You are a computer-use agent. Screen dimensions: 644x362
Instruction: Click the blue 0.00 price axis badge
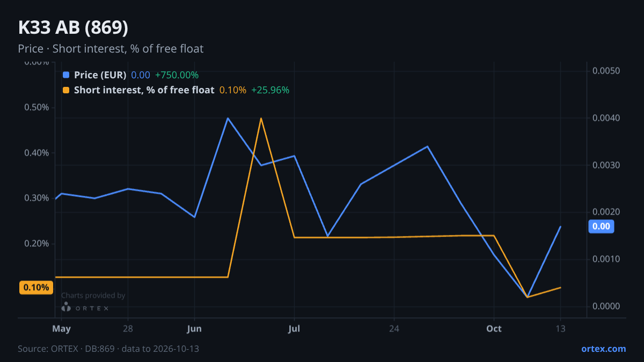click(601, 226)
